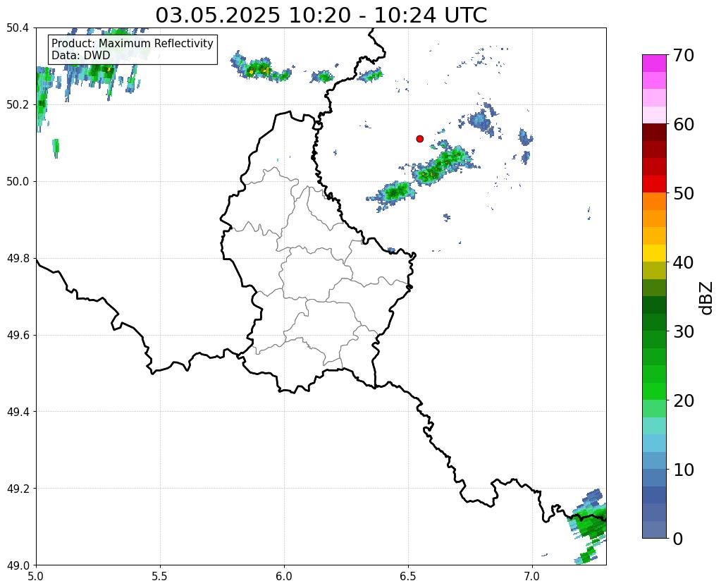This screenshot has width=721, height=588.
Task: Click the yellow-core echo cell near 50.3 north, 5.9 east
Action: 260,70
